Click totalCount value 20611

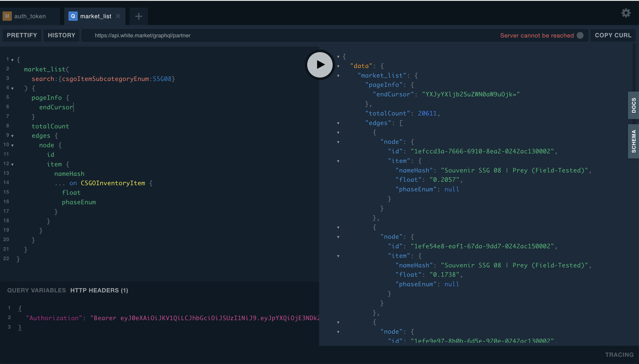(427, 113)
